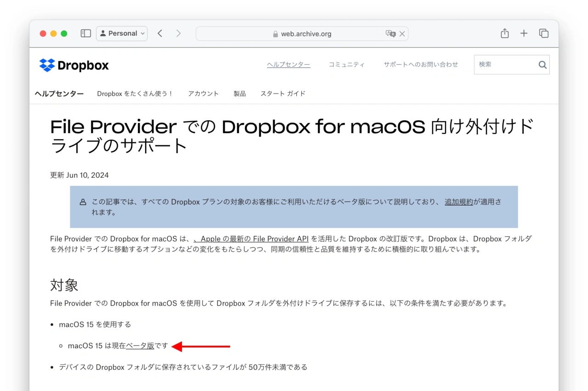Click the translate icon in address bar
This screenshot has width=588, height=391.
[x=390, y=34]
